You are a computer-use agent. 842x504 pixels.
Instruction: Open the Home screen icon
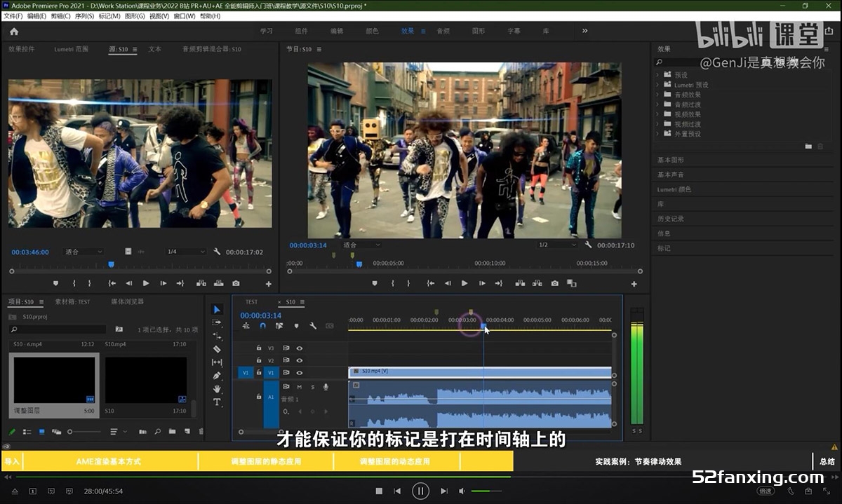point(14,31)
